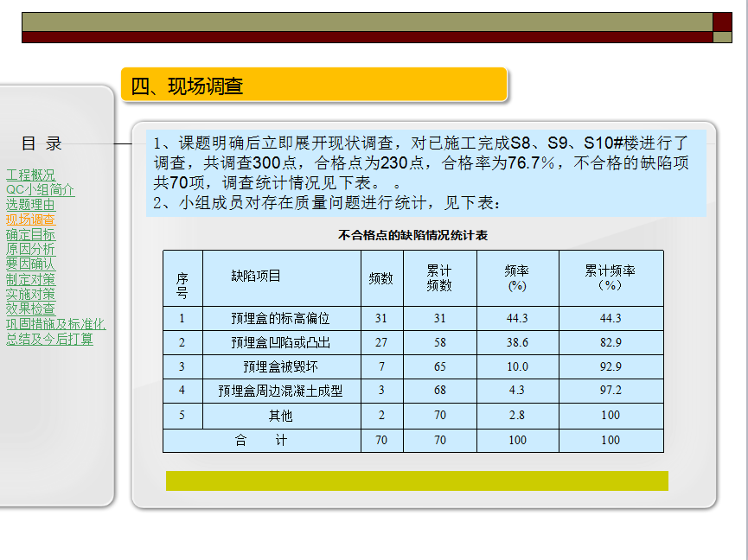
Task: Click the 92.9 cumulative frequency value
Action: pyautogui.click(x=611, y=366)
